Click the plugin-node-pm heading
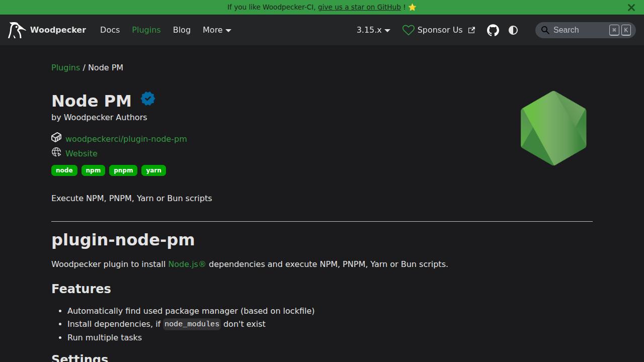 [x=123, y=240]
